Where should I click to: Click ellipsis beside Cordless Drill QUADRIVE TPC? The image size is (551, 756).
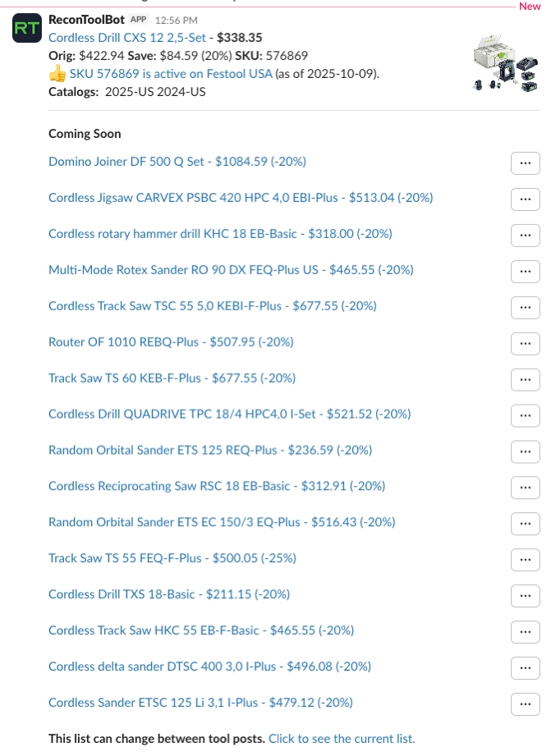point(525,415)
